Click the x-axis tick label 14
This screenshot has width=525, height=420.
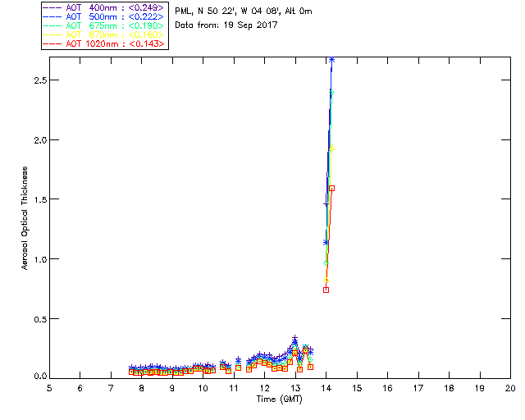326,388
